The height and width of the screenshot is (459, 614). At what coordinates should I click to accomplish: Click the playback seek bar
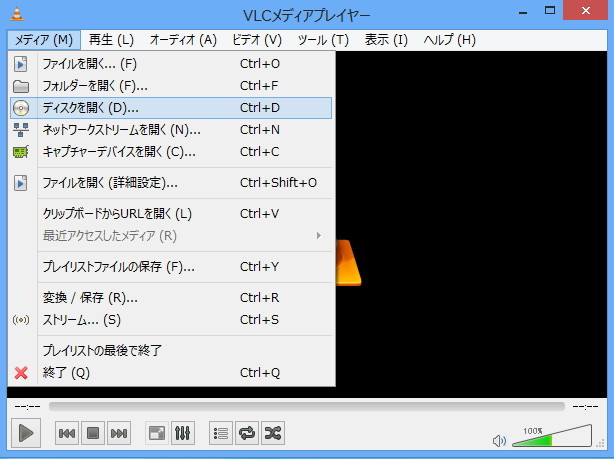pos(306,406)
